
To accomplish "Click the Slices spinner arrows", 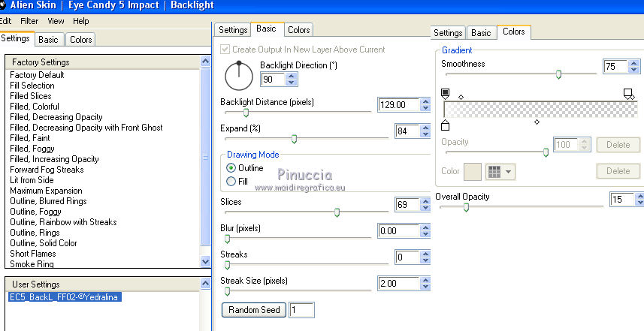I will click(x=425, y=205).
